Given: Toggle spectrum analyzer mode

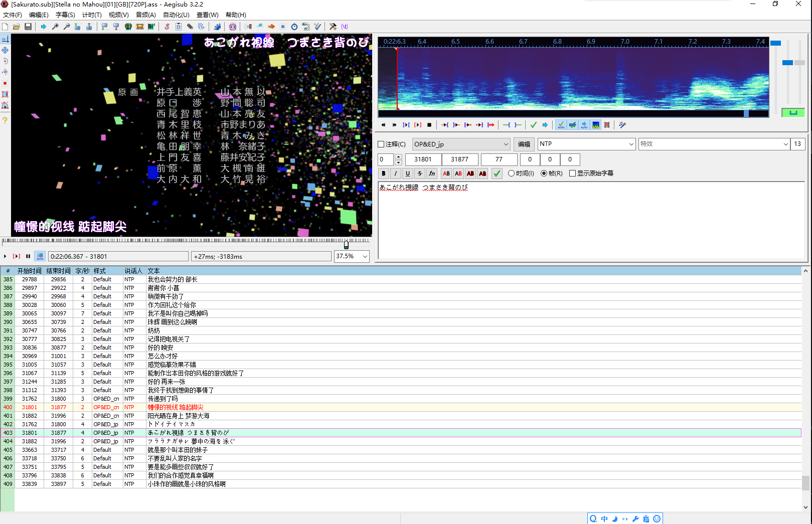Looking at the screenshot, I should point(595,125).
